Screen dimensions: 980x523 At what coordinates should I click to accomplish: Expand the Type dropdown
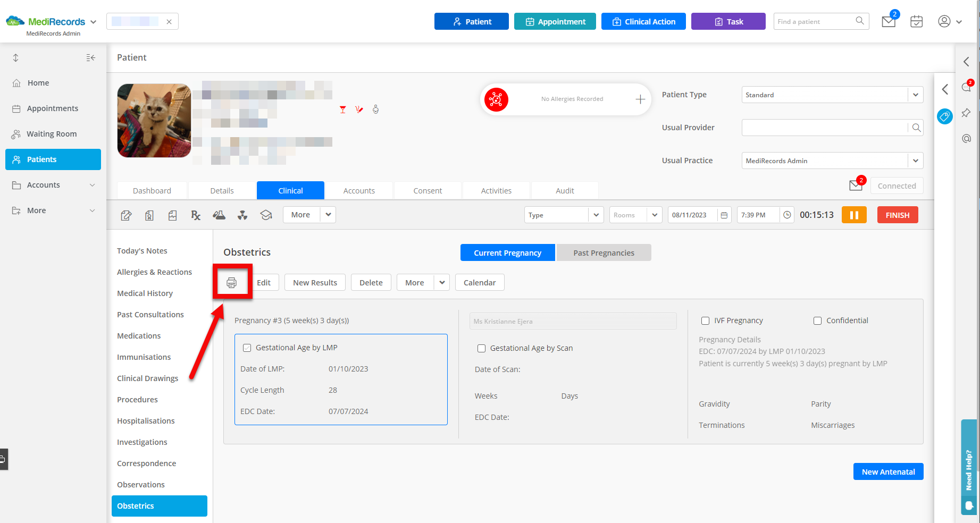(x=597, y=215)
